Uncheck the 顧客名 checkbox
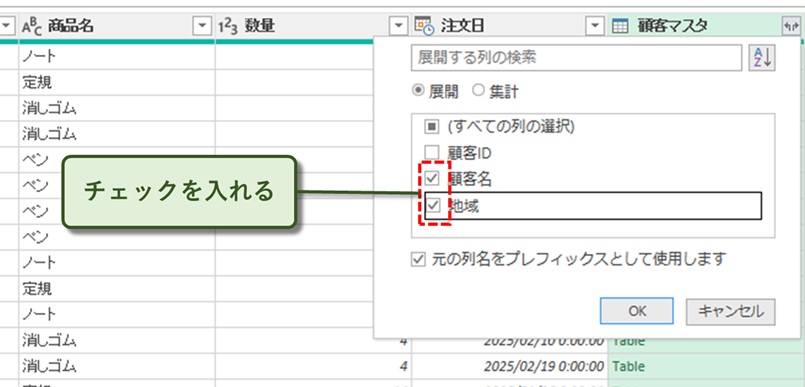The image size is (805, 387). 433,179
